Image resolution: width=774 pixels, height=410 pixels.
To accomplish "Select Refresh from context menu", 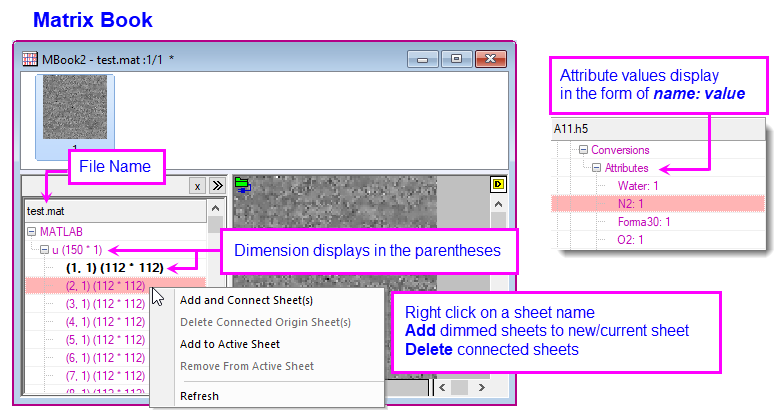I will 199,396.
